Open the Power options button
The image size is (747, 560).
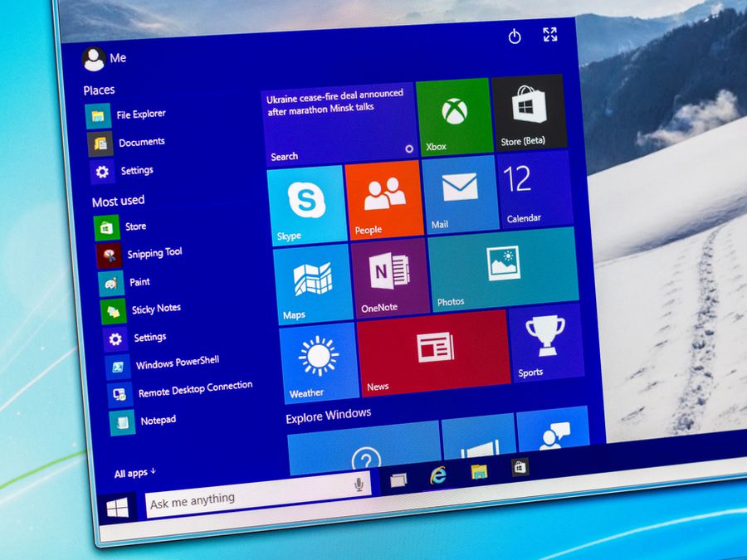[515, 37]
